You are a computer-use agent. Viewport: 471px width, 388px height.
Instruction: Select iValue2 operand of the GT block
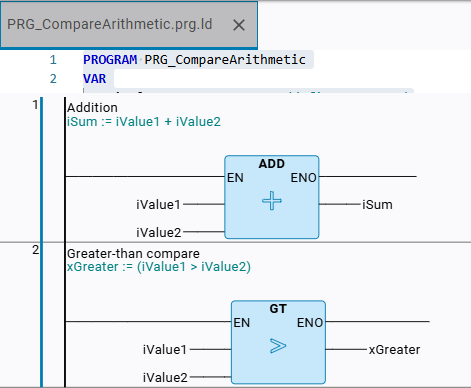[x=165, y=377]
